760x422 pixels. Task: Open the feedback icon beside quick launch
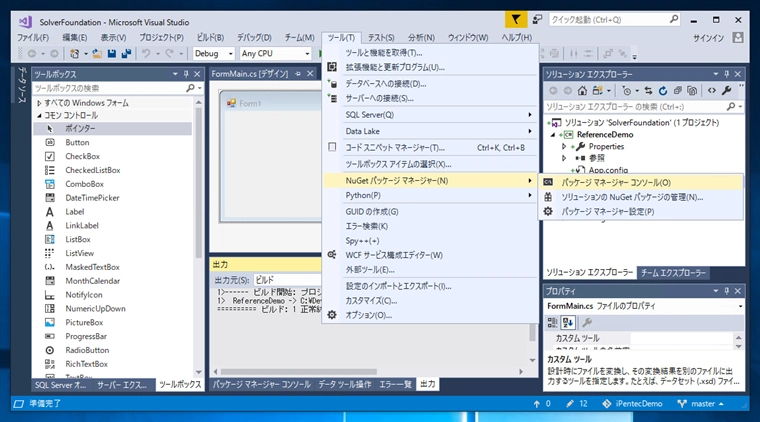click(x=537, y=20)
